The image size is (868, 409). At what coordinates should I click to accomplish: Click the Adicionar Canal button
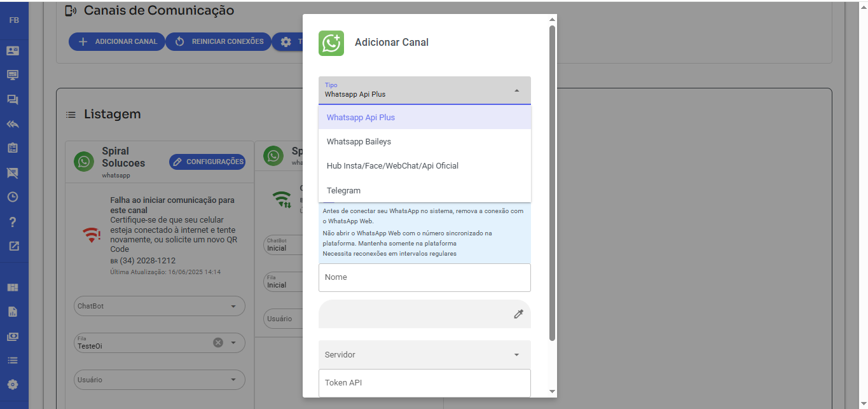[x=118, y=41]
